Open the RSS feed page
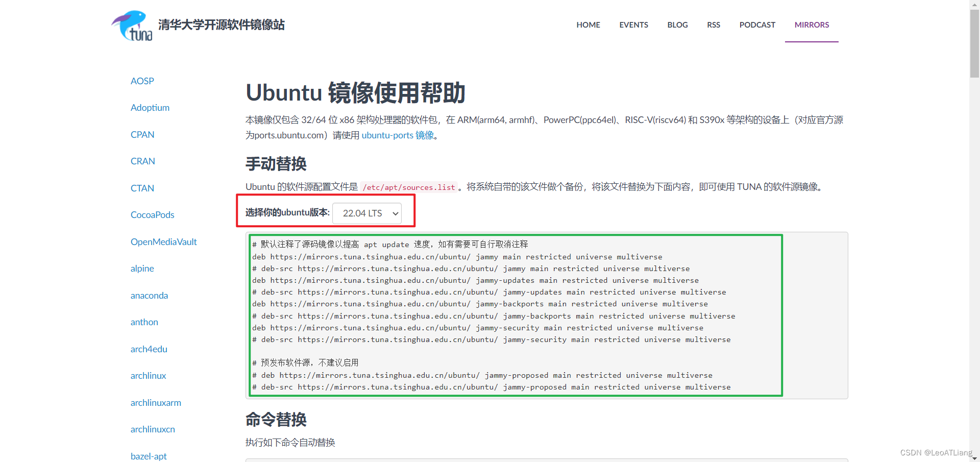Image resolution: width=980 pixels, height=462 pixels. (x=713, y=25)
